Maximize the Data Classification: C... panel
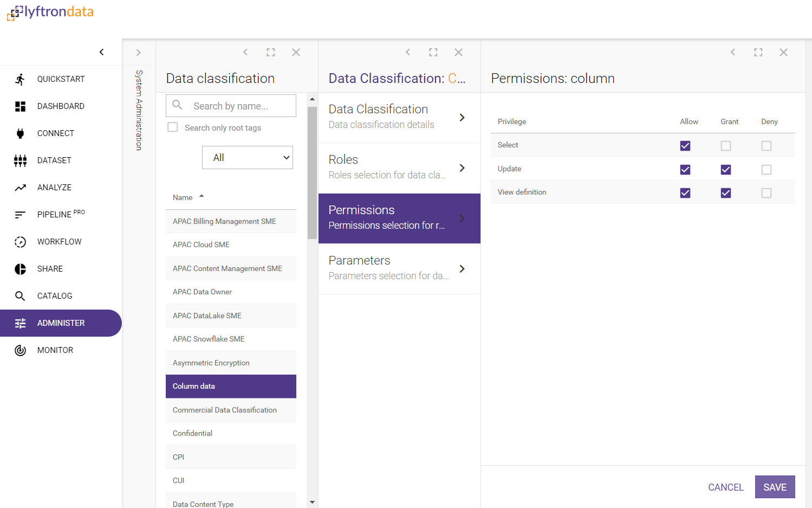 tap(433, 52)
